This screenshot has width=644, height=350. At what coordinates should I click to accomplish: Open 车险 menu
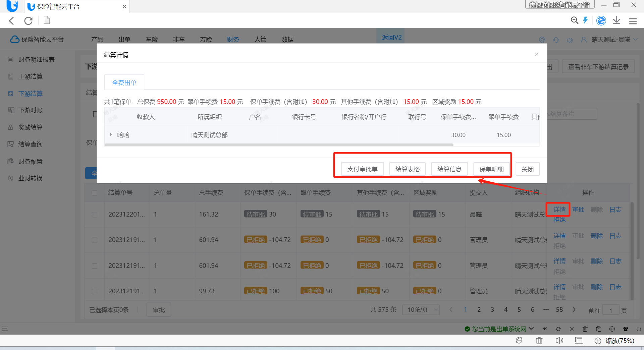coord(152,40)
